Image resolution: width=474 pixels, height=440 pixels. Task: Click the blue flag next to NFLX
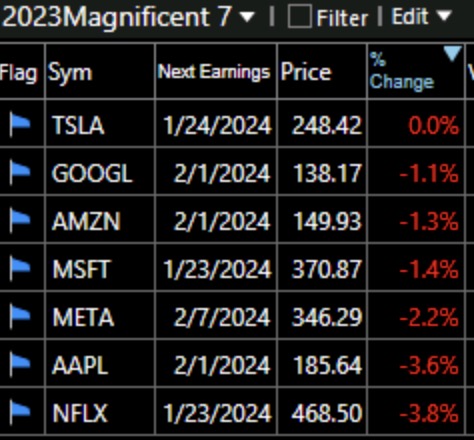20,412
